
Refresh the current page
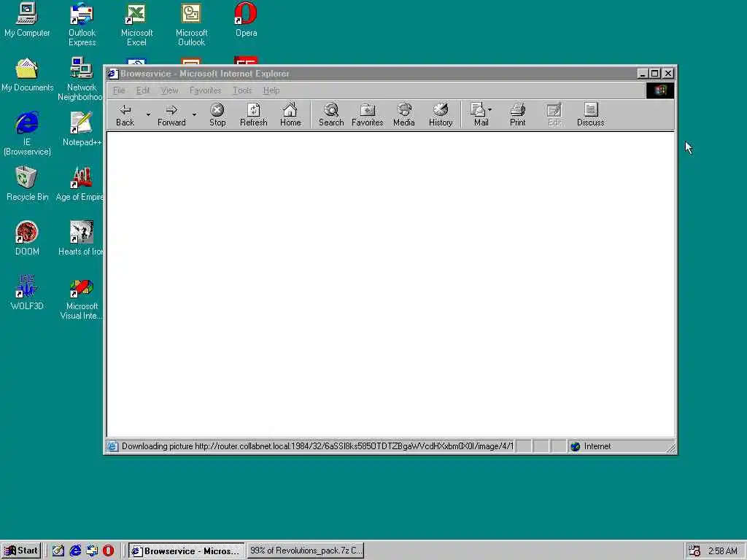[x=253, y=114]
